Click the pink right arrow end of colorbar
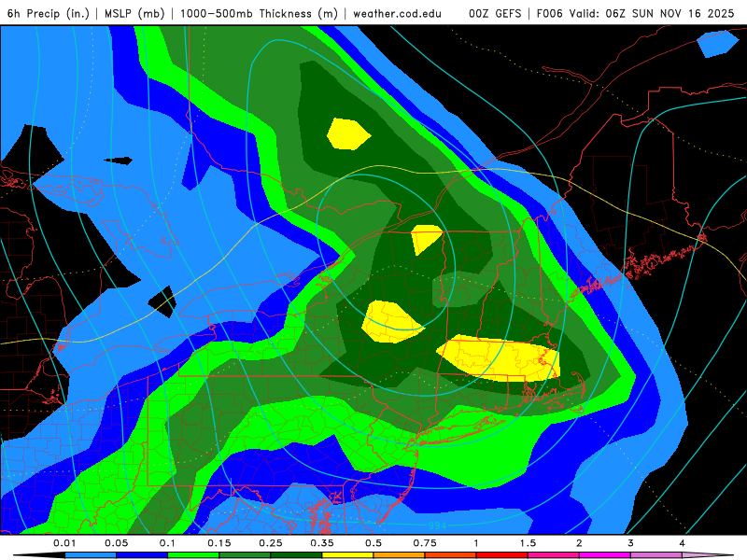 [x=708, y=555]
